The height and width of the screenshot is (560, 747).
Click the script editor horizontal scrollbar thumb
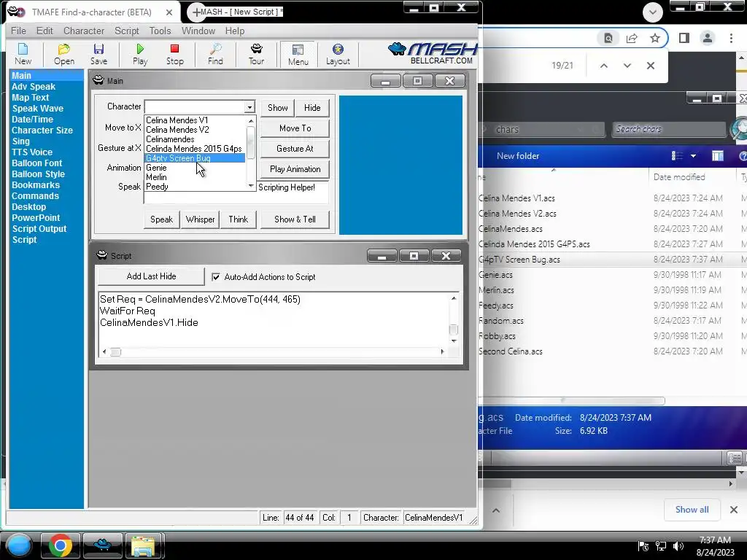[116, 352]
